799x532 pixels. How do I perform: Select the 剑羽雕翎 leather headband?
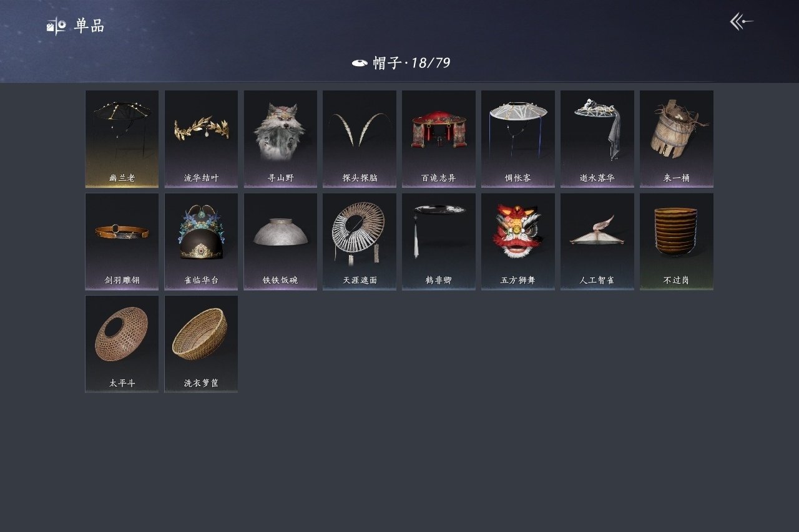tap(122, 241)
